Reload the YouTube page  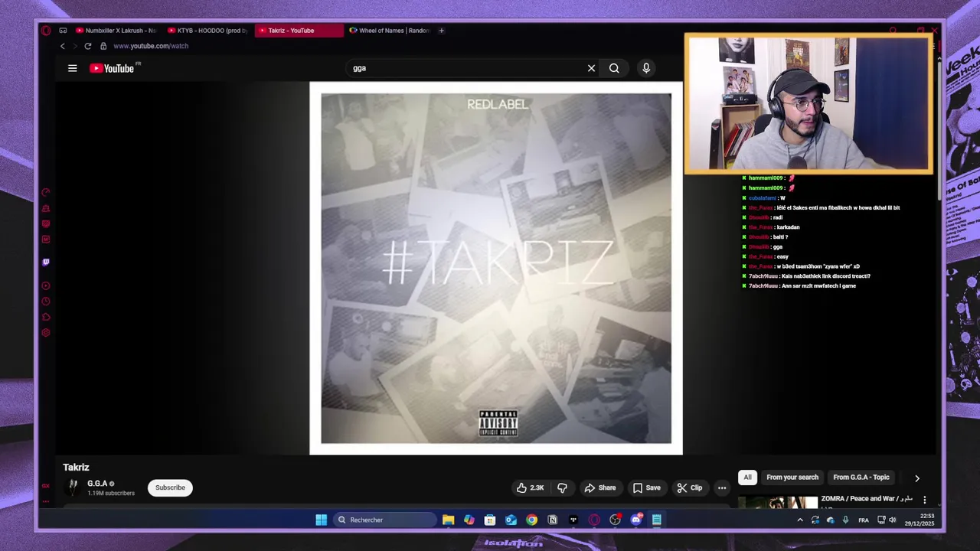coord(88,46)
